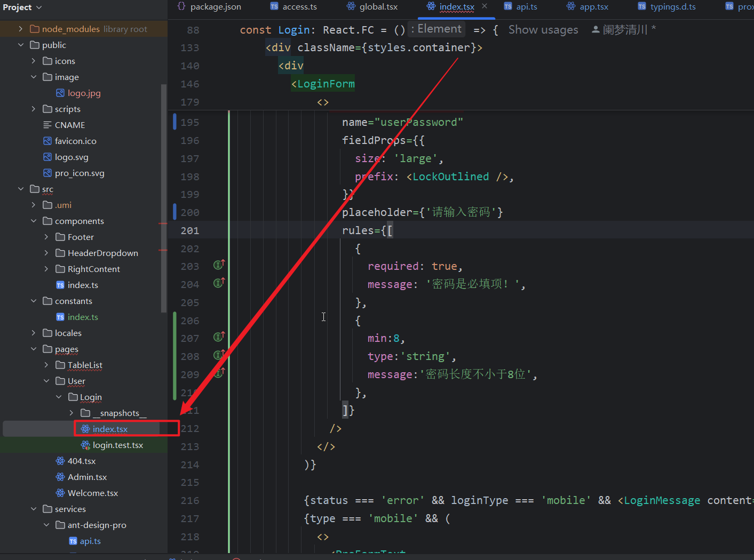Click the project tree vertical scrollbar

pyautogui.click(x=164, y=197)
